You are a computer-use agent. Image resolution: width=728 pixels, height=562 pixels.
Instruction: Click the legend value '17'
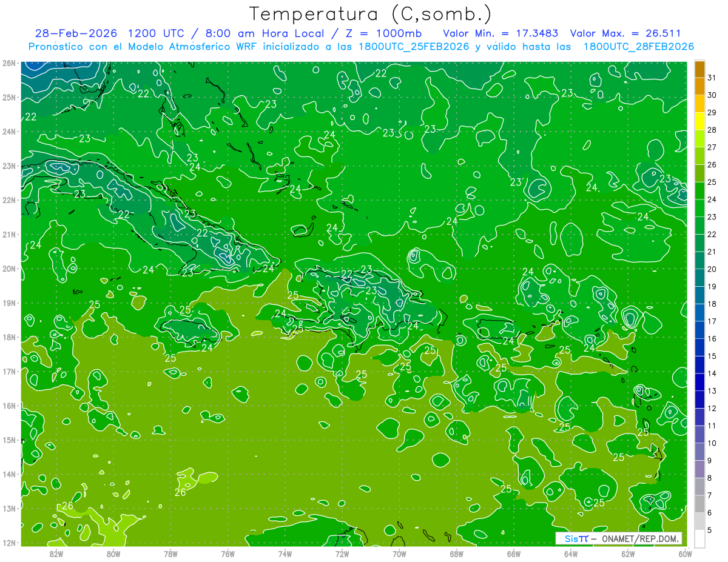(x=712, y=321)
